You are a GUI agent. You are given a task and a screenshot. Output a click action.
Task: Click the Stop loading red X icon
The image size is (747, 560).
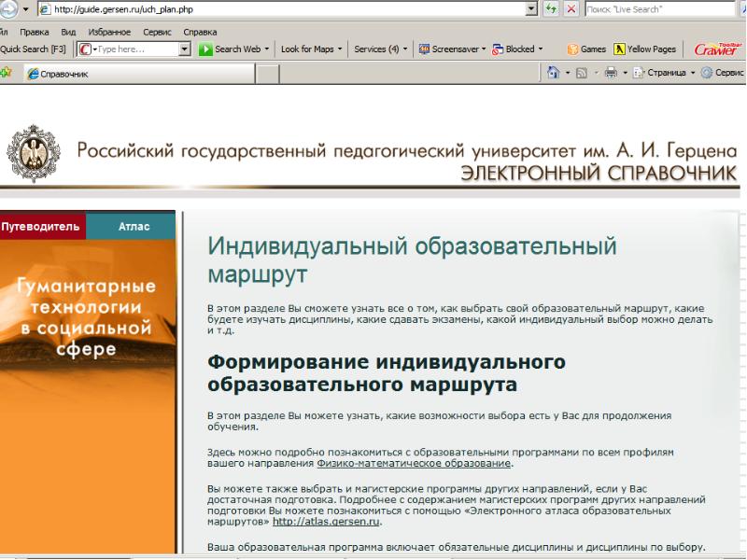pos(571,8)
